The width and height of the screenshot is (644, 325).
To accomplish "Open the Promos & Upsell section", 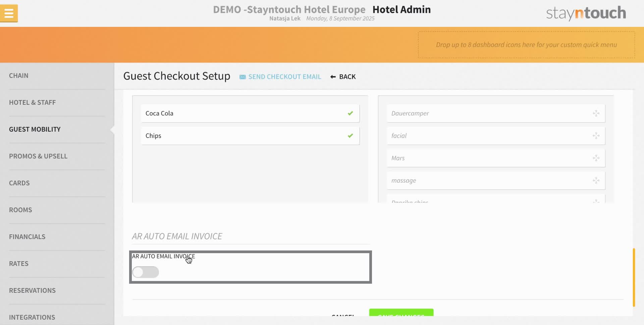I will [38, 156].
